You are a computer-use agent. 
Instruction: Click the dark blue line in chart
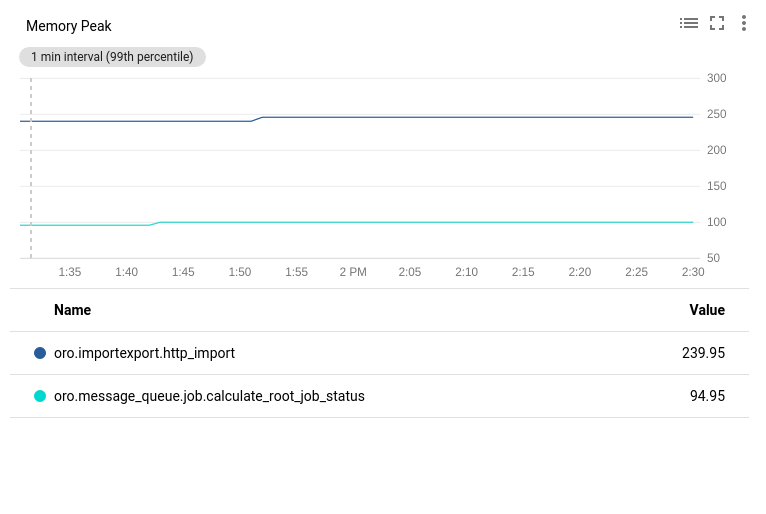pyautogui.click(x=450, y=117)
